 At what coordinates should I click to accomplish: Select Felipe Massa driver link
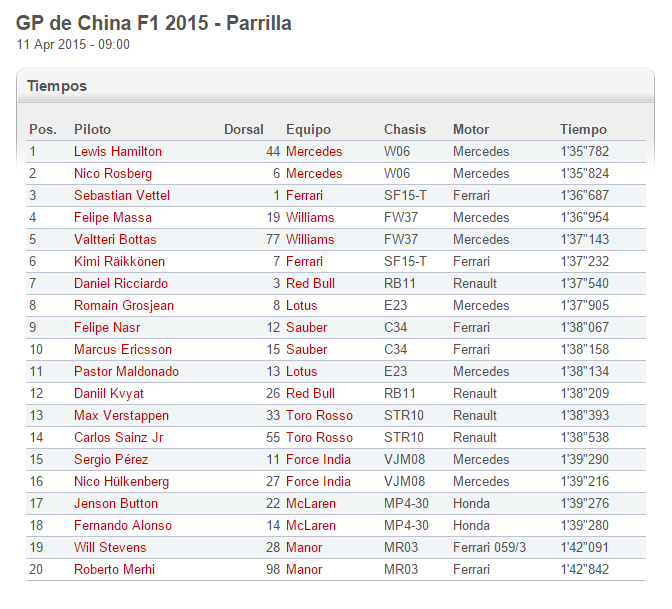[113, 218]
